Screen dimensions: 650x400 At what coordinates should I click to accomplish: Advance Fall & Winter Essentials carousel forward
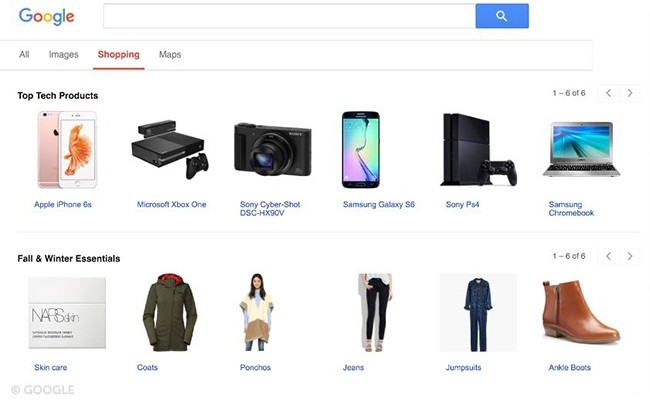click(630, 256)
